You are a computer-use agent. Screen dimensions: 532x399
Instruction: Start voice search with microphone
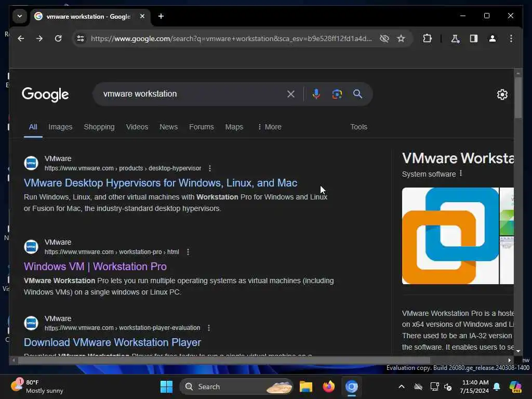(316, 94)
